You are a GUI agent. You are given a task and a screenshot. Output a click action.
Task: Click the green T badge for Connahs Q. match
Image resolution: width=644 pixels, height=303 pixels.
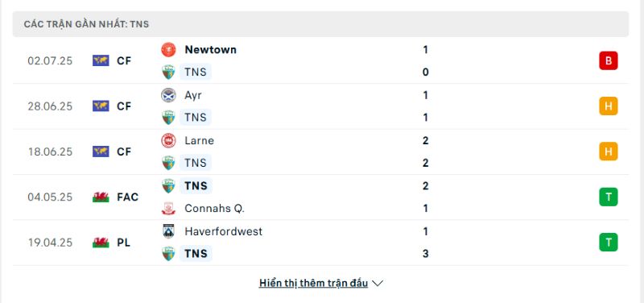click(609, 197)
